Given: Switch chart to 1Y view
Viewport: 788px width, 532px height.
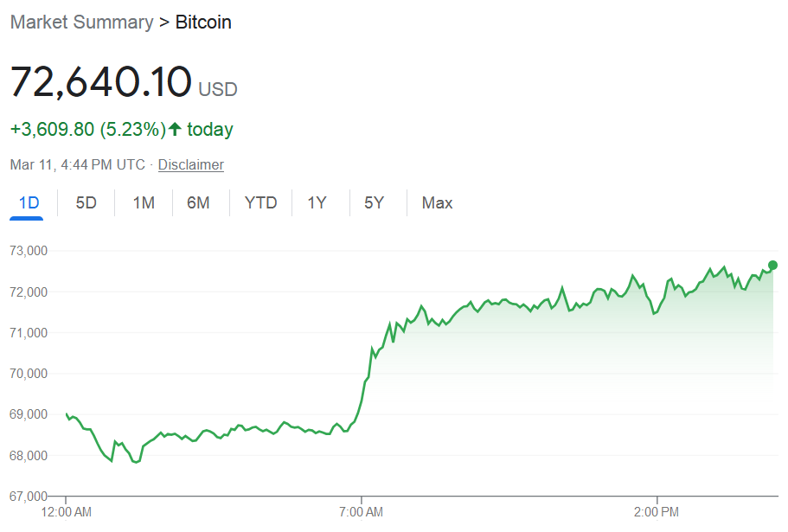Looking at the screenshot, I should (317, 203).
